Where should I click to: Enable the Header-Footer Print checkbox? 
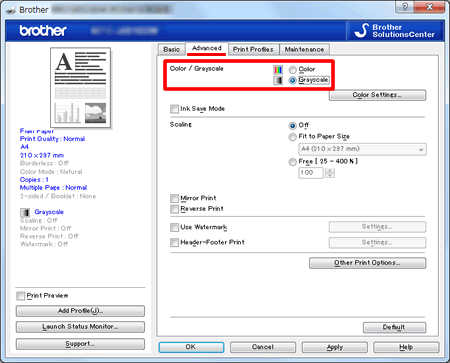coord(174,243)
